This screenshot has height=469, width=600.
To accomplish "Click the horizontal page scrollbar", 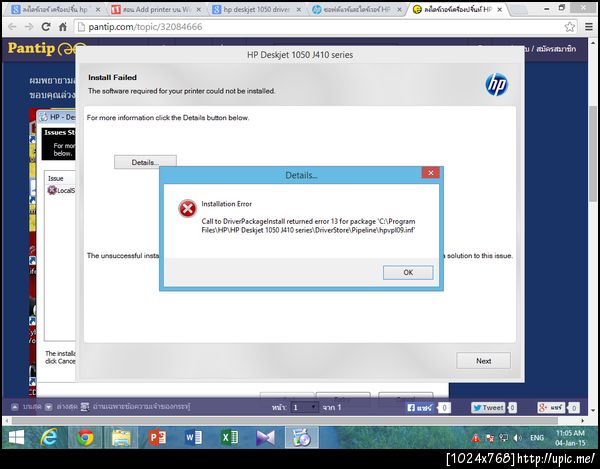I will coord(284,420).
